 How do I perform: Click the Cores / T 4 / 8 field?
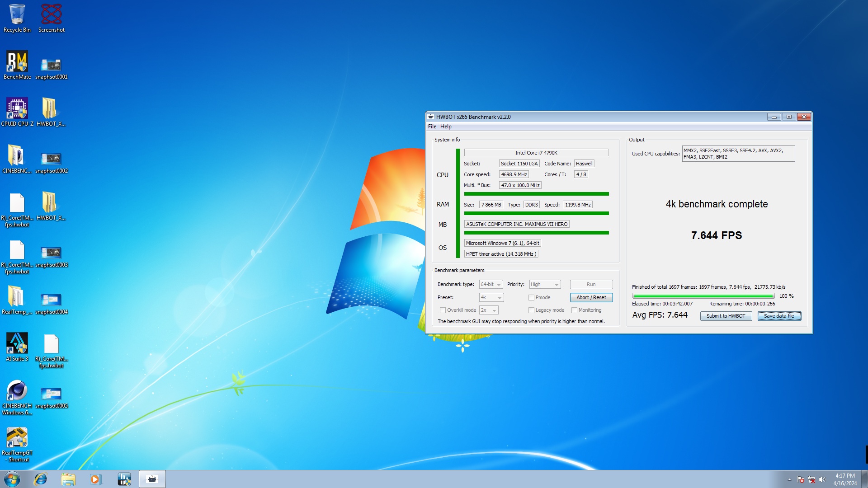click(581, 174)
